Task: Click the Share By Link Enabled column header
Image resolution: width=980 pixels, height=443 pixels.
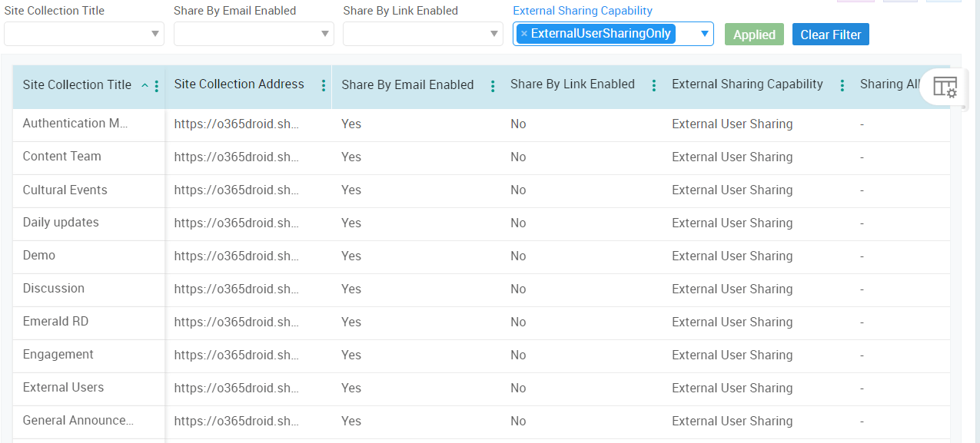Action: (572, 84)
